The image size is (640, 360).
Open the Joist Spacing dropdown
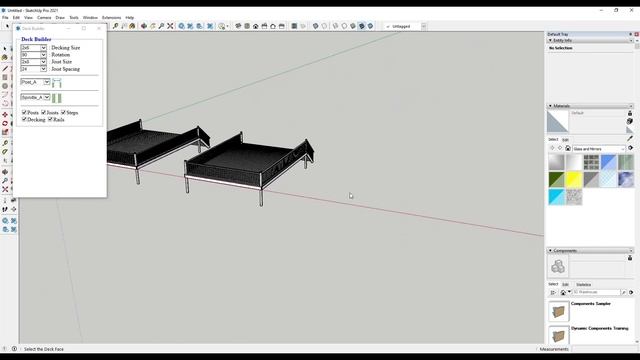[x=33, y=69]
